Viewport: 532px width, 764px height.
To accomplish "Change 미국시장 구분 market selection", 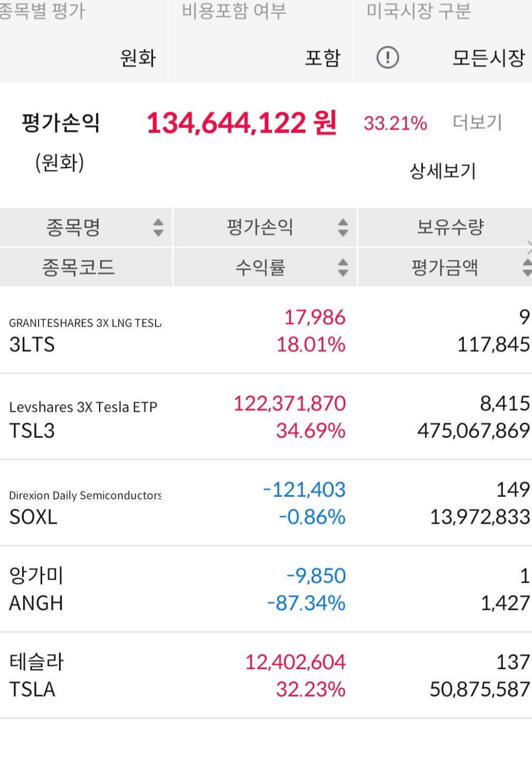I will (486, 59).
